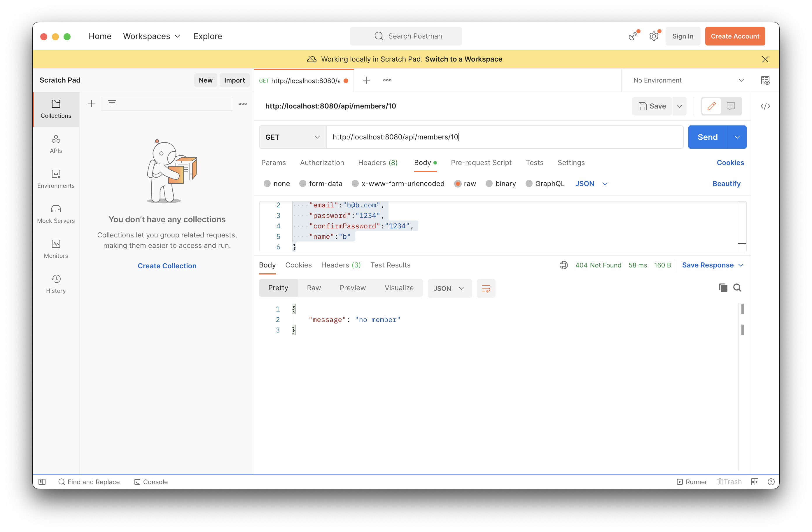The height and width of the screenshot is (532, 812).
Task: Choose the none body option
Action: pyautogui.click(x=267, y=183)
